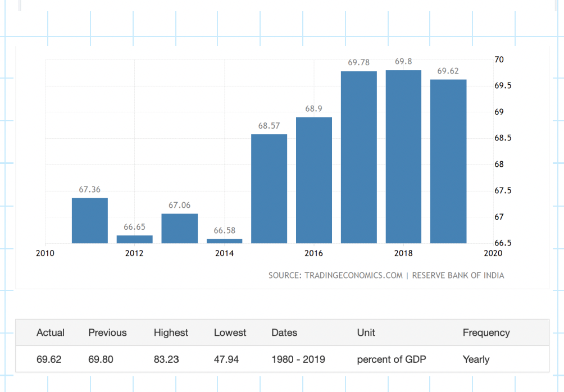The width and height of the screenshot is (564, 392).
Task: Select the Highest column header
Action: point(171,332)
